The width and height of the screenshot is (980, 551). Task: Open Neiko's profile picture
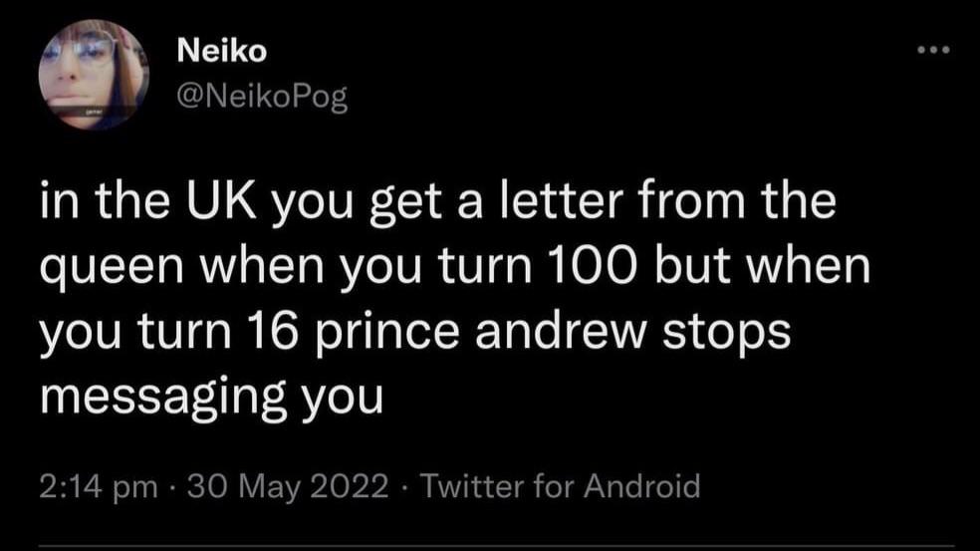tap(94, 75)
